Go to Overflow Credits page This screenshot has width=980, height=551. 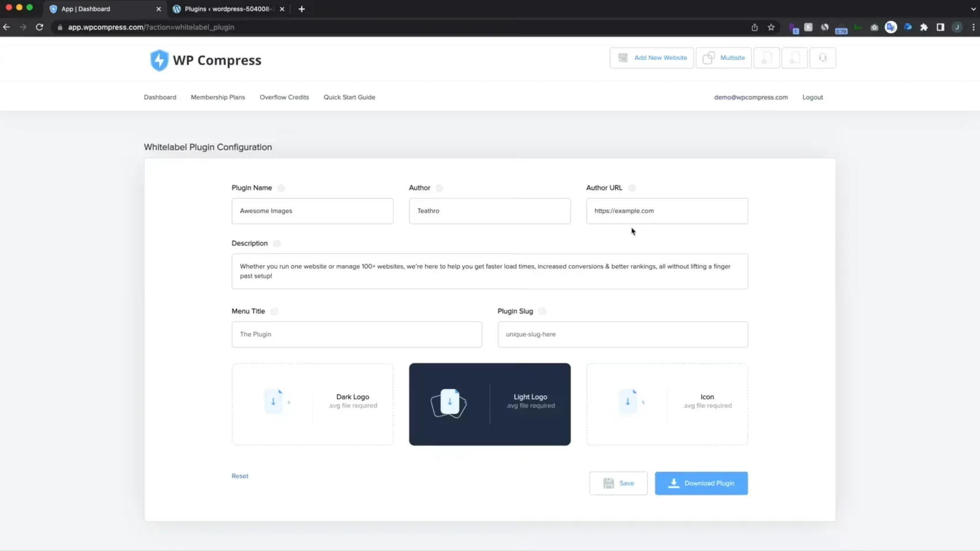click(284, 97)
